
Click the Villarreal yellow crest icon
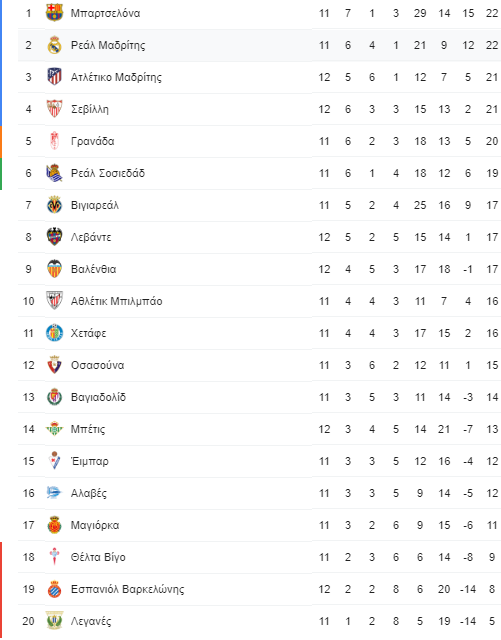[54, 205]
